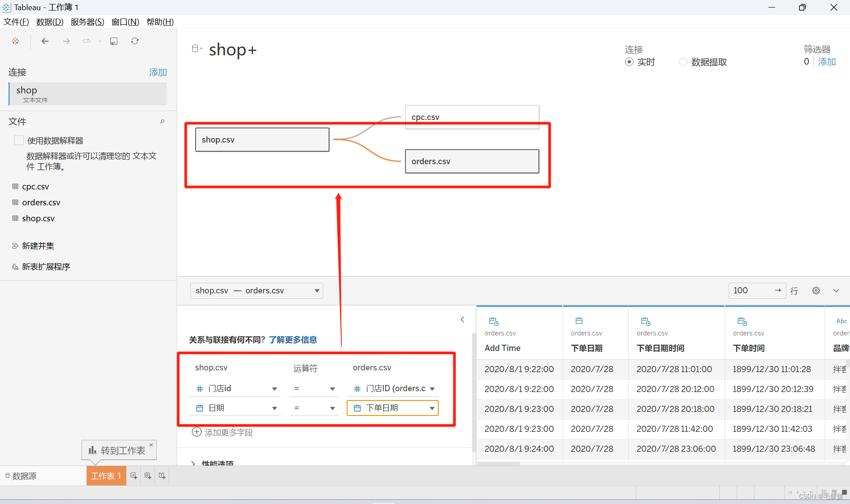Screen dimensions: 850x504
Task: Click 添加更多字段 button
Action: pos(222,432)
